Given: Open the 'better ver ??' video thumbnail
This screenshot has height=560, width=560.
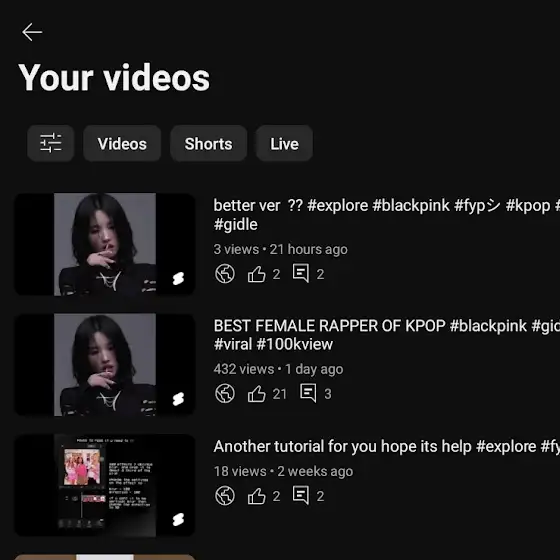Looking at the screenshot, I should (x=105, y=244).
